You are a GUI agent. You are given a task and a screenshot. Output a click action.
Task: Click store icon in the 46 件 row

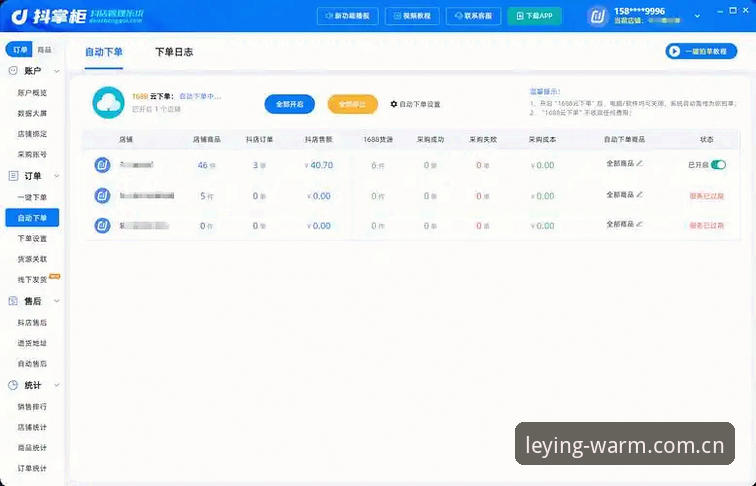pyautogui.click(x=102, y=165)
